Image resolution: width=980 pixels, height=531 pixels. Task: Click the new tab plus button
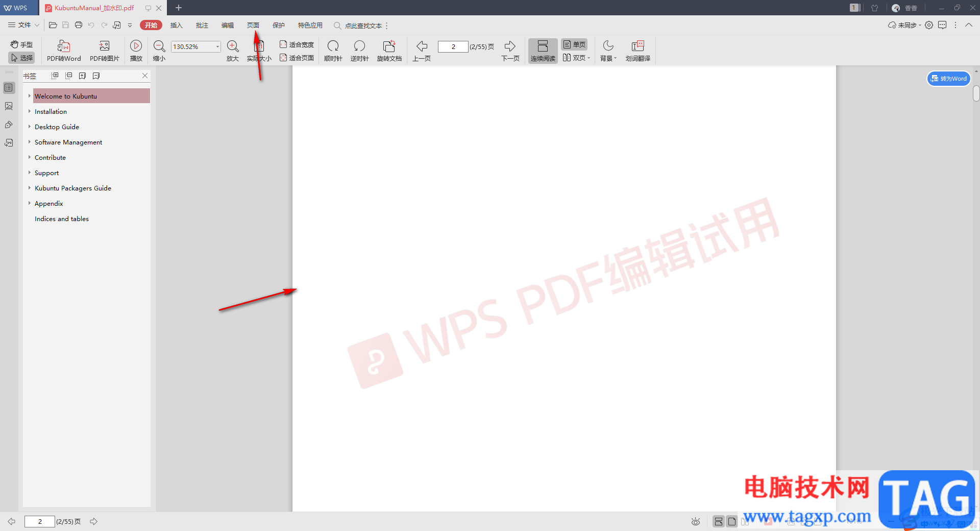[x=179, y=8]
